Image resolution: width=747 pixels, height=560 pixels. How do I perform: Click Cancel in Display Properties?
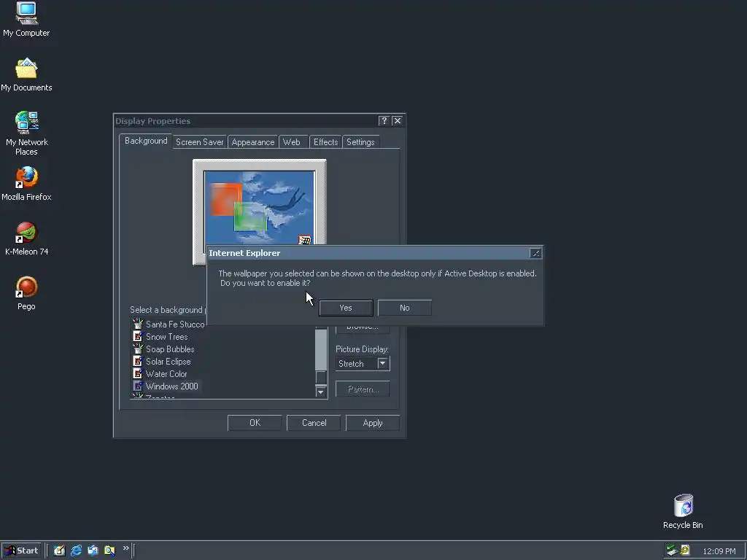(314, 423)
